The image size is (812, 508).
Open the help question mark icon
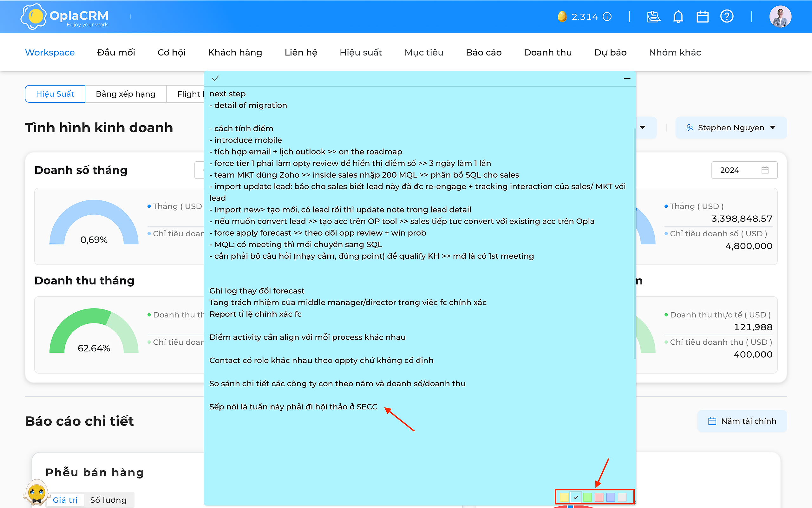tap(727, 16)
